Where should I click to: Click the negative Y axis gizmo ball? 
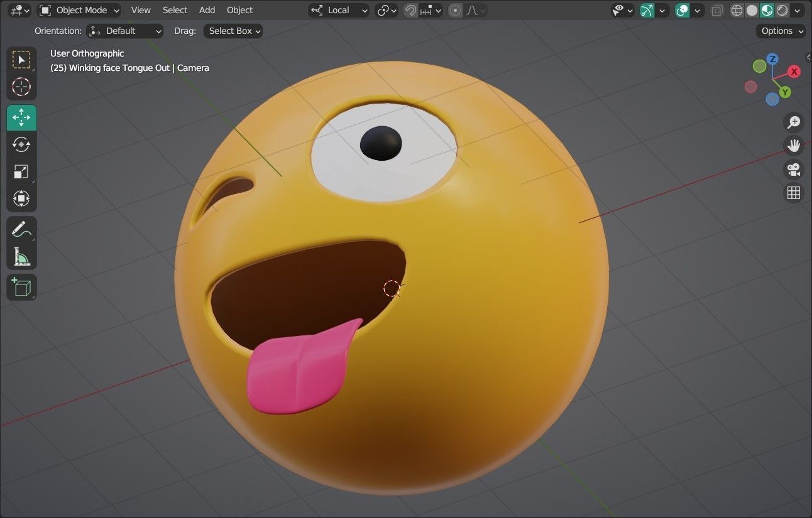pyautogui.click(x=760, y=66)
